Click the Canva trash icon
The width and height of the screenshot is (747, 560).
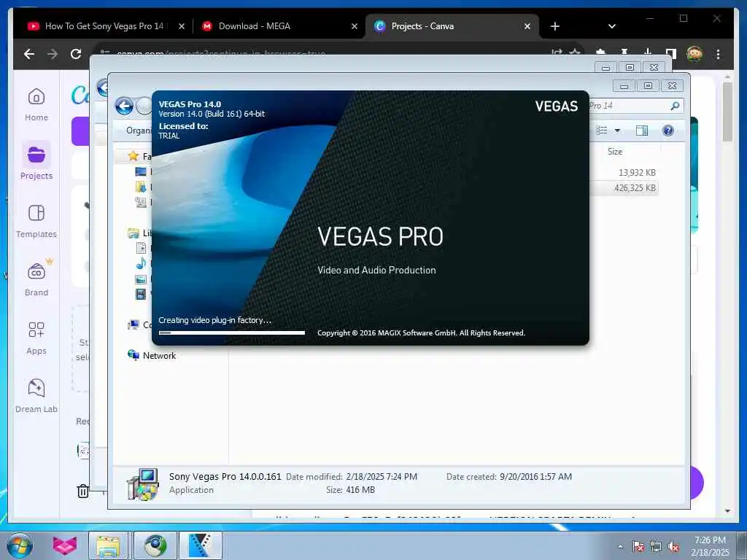(83, 491)
